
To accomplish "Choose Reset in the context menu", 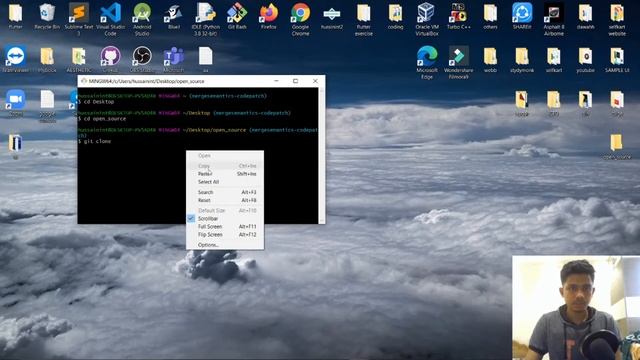I will pos(225,200).
